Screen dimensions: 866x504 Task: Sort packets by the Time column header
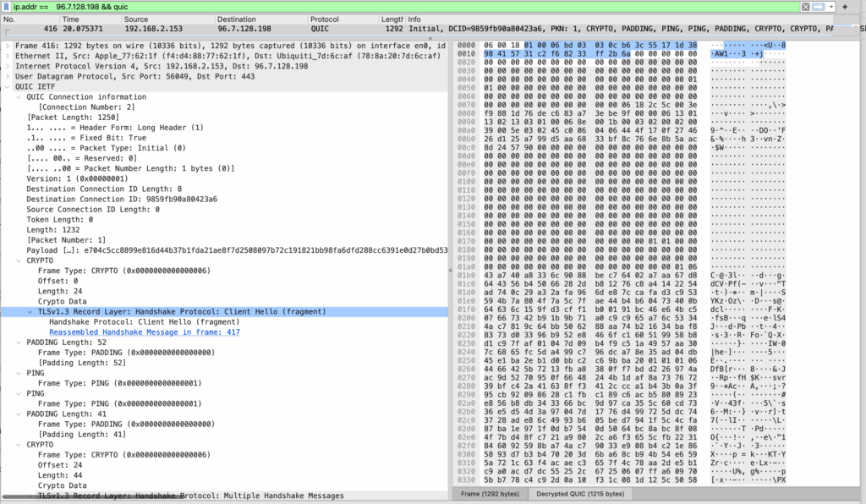90,19
